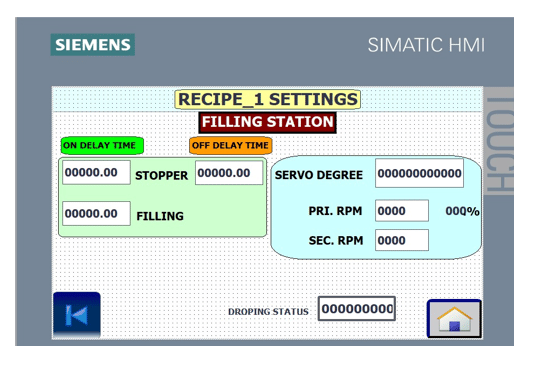
Task: Click the DROPING STATUS label
Action: tap(268, 312)
